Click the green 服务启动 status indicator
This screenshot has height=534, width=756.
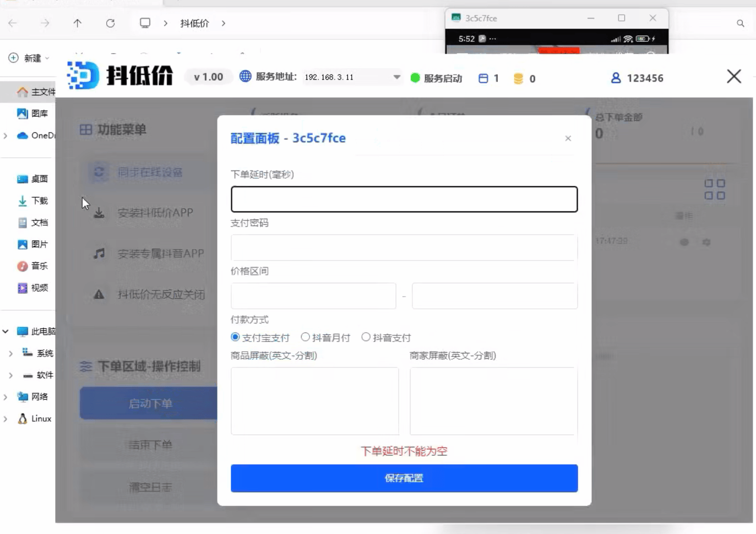click(415, 78)
